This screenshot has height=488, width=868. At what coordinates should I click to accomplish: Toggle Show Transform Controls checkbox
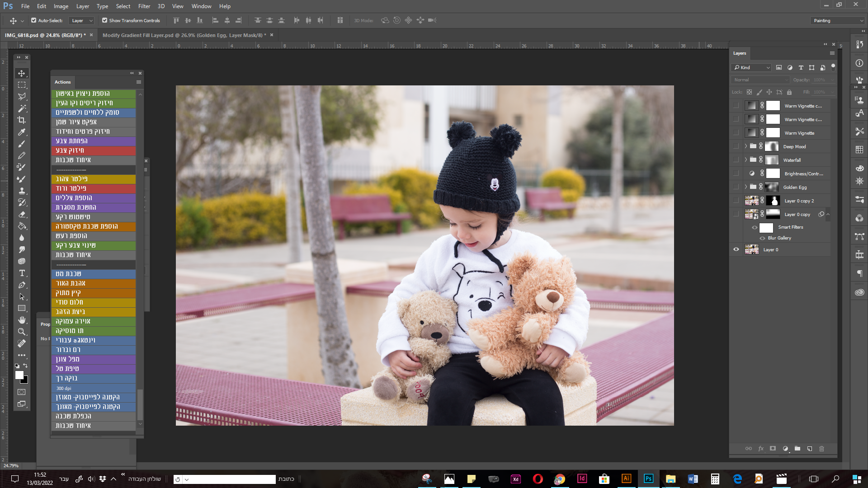click(104, 20)
